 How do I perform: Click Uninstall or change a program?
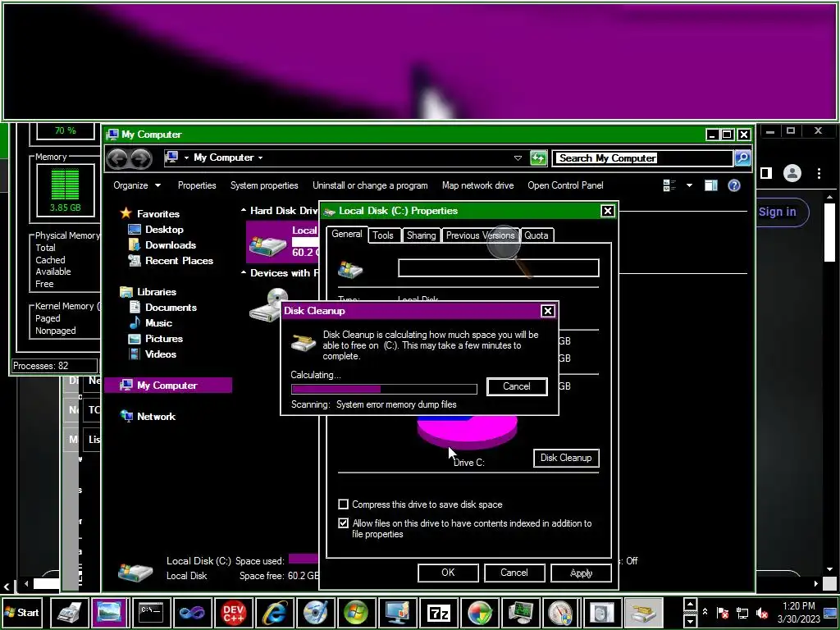point(370,185)
